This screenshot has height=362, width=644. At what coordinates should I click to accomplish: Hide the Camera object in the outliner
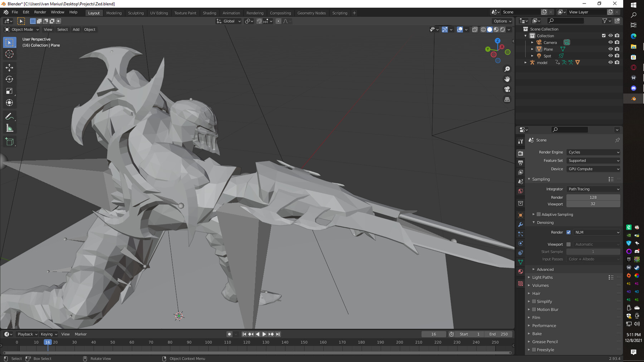(x=610, y=43)
